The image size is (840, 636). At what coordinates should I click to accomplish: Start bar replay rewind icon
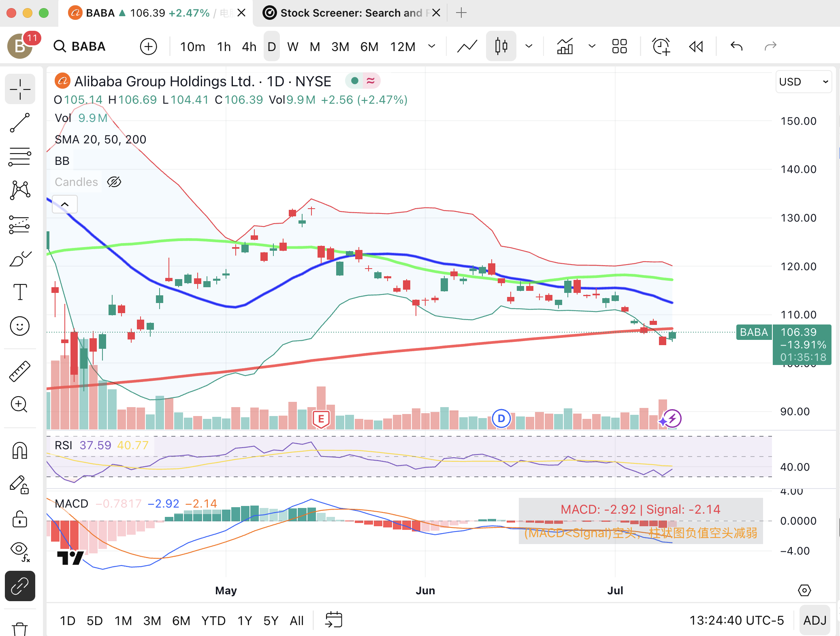tap(696, 47)
